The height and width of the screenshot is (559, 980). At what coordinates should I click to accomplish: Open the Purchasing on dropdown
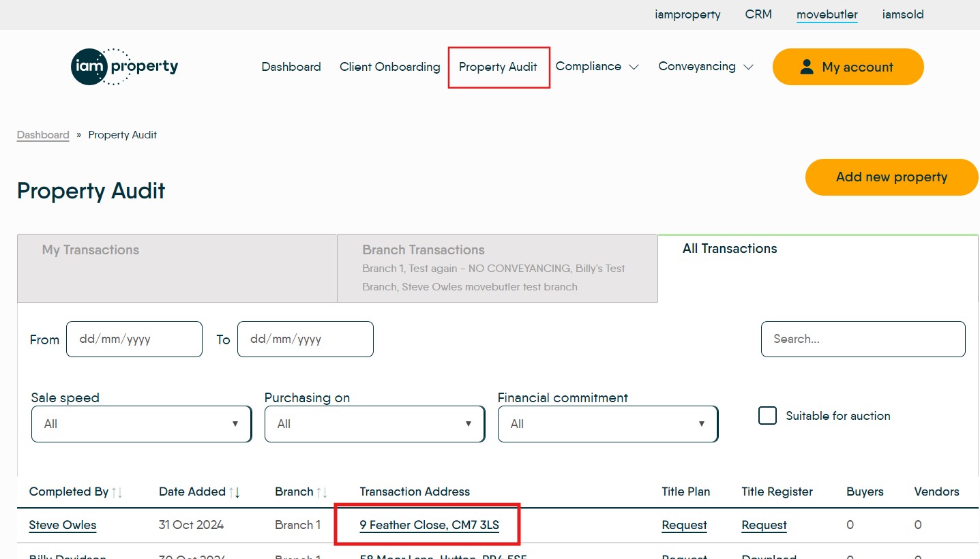click(374, 424)
